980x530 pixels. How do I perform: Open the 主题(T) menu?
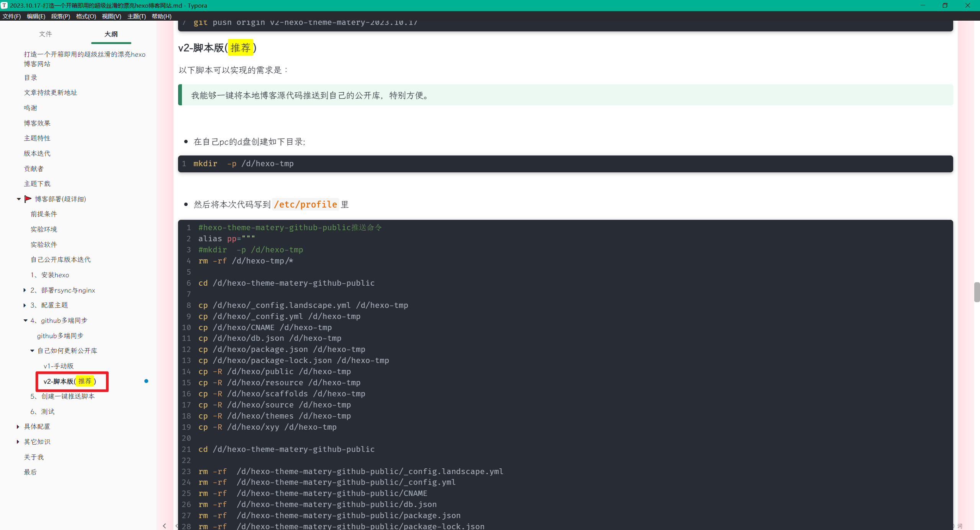coord(136,16)
